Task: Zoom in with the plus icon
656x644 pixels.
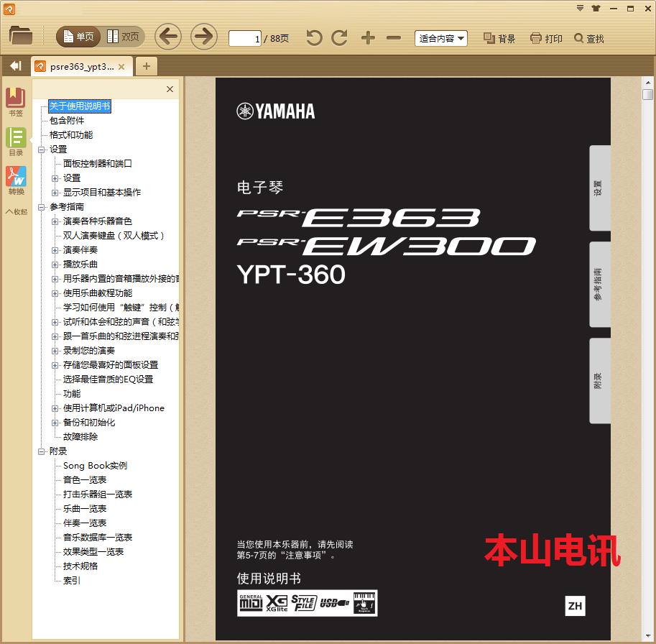Action: point(368,38)
